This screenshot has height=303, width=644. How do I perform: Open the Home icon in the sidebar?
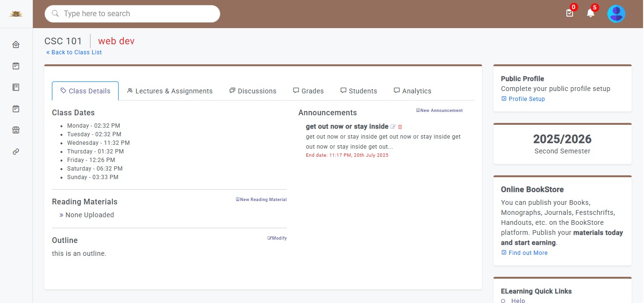(16, 44)
